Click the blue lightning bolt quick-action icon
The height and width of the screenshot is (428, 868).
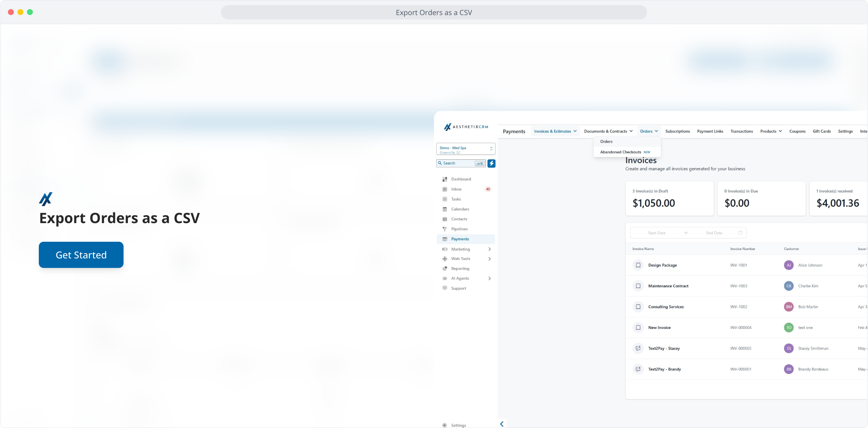(x=491, y=163)
